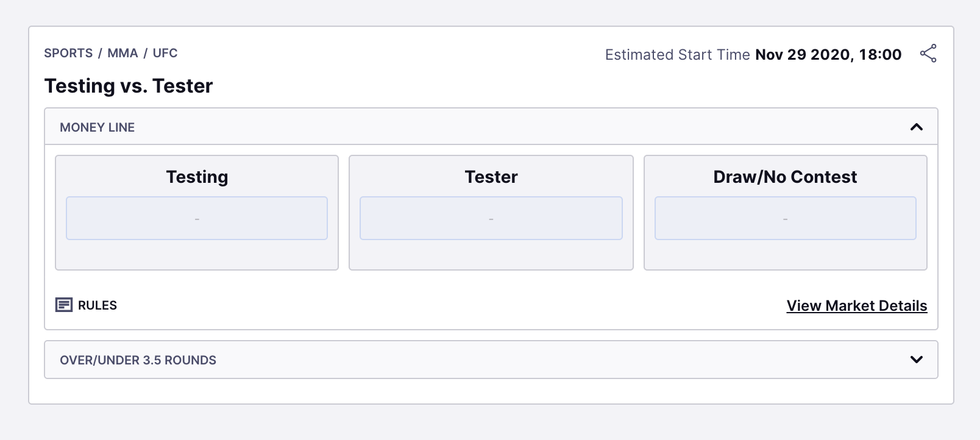Image resolution: width=980 pixels, height=440 pixels.
Task: Navigate to the UFC breadcrumb
Action: tap(165, 53)
